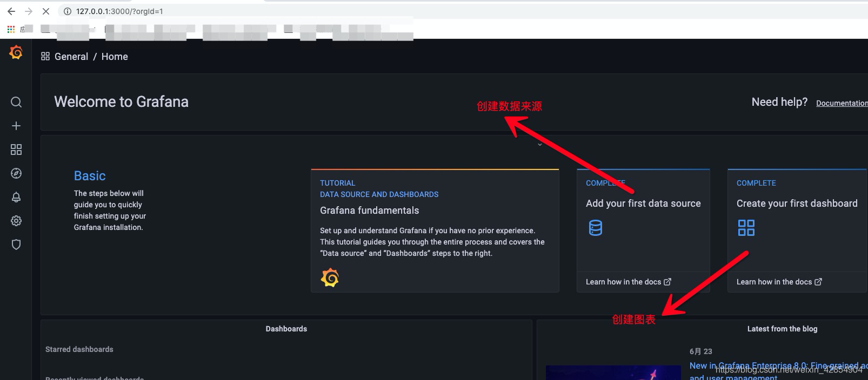Click General in the breadcrumb

(x=71, y=57)
